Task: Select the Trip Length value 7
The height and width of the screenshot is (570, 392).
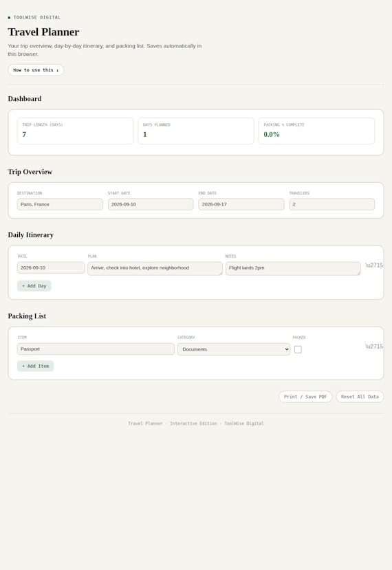Action: [24, 135]
